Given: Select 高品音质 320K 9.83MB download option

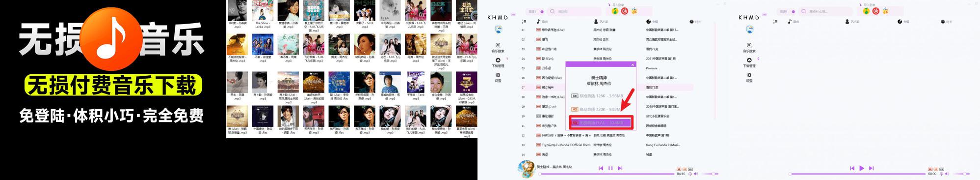Looking at the screenshot, I should (598, 109).
